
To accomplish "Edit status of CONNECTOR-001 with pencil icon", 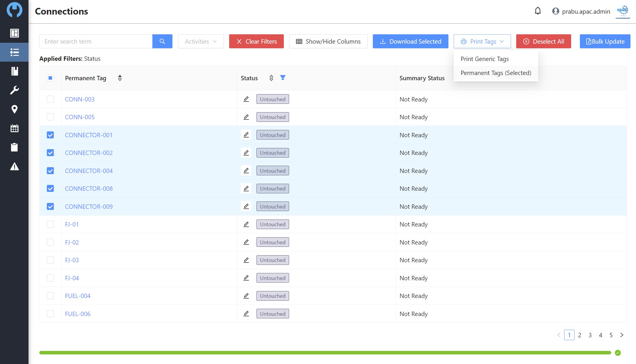I will point(246,135).
